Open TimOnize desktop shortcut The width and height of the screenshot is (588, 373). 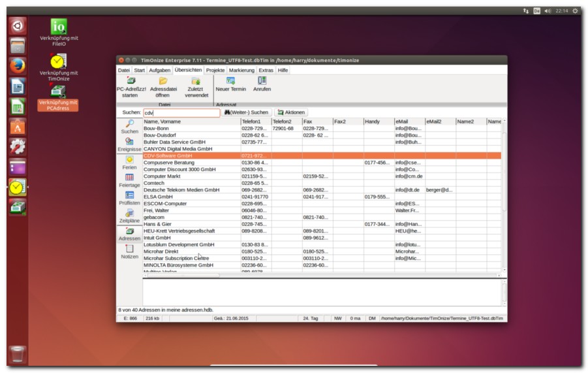click(x=59, y=67)
